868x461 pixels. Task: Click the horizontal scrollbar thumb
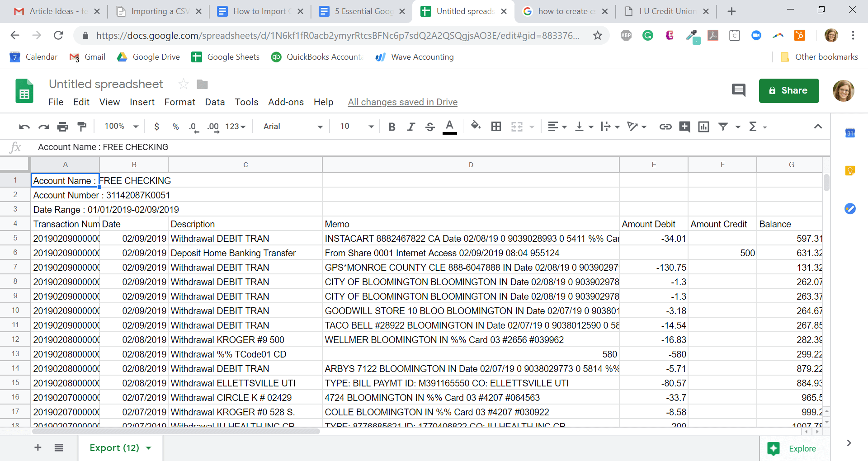tap(176, 432)
